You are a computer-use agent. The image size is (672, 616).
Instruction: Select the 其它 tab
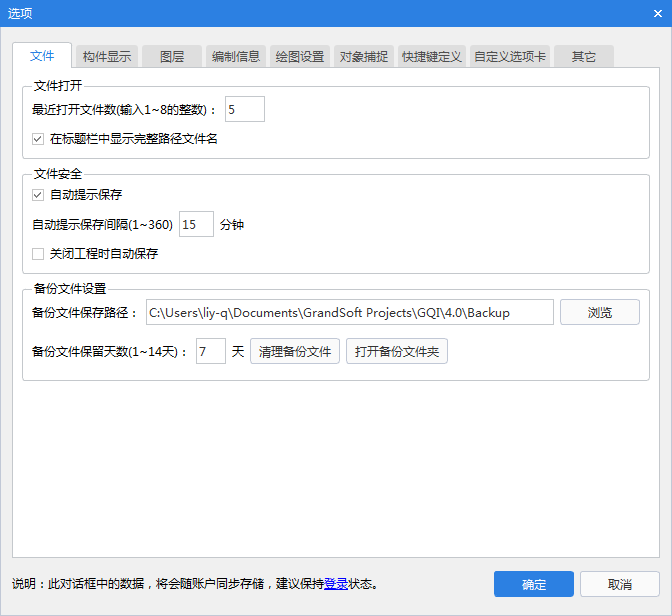[x=583, y=57]
